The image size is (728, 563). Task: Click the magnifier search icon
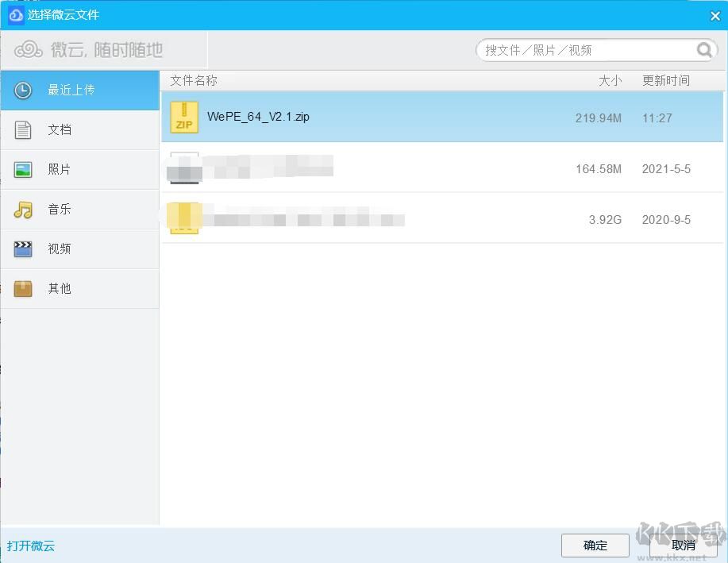pos(704,50)
